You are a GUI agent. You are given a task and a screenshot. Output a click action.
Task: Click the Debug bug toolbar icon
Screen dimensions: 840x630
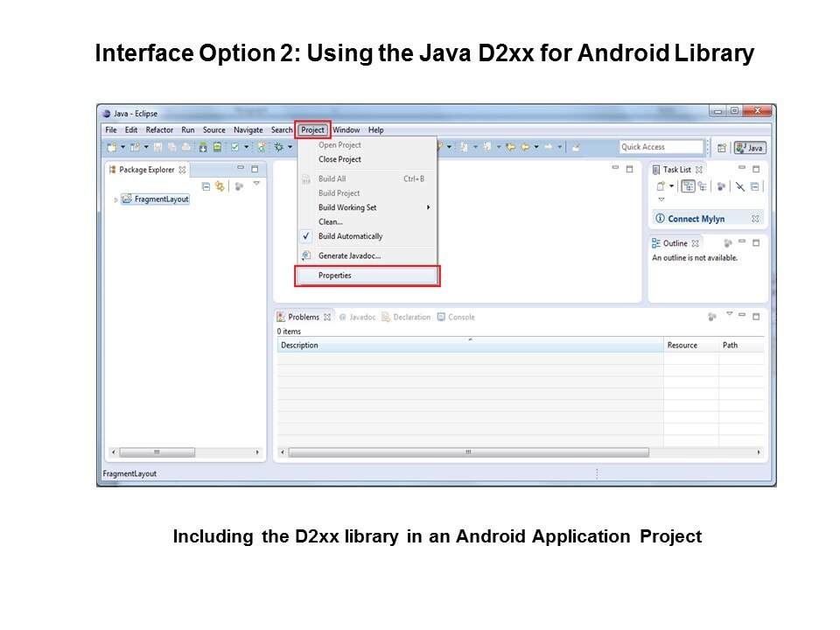(x=277, y=147)
